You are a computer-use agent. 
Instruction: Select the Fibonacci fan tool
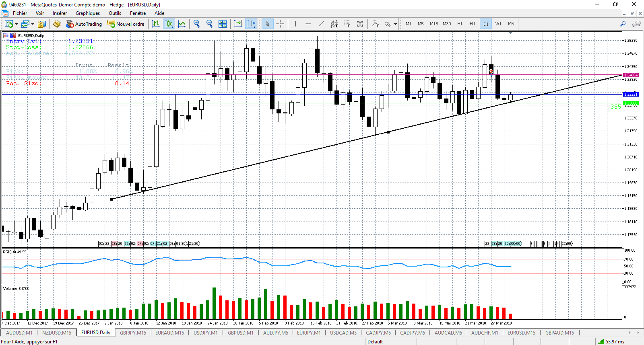click(x=375, y=24)
